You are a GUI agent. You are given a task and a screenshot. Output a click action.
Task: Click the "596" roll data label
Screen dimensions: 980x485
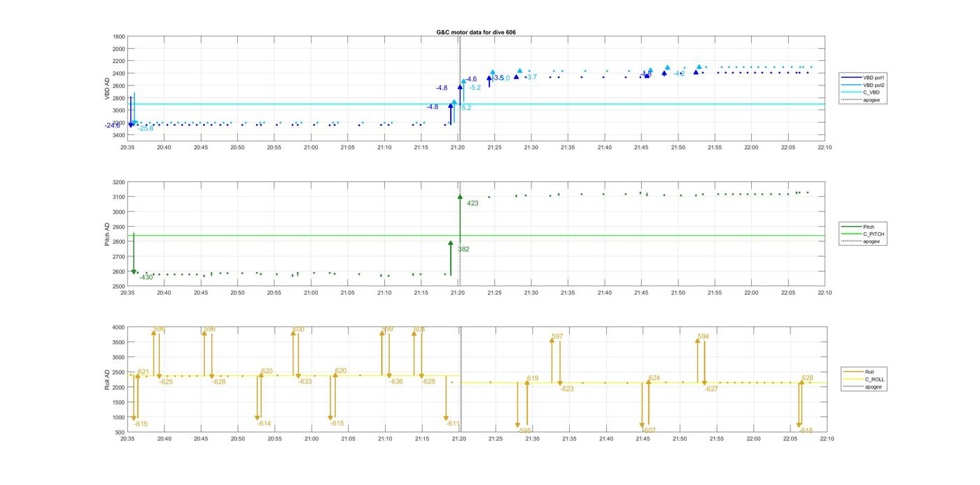click(x=210, y=329)
